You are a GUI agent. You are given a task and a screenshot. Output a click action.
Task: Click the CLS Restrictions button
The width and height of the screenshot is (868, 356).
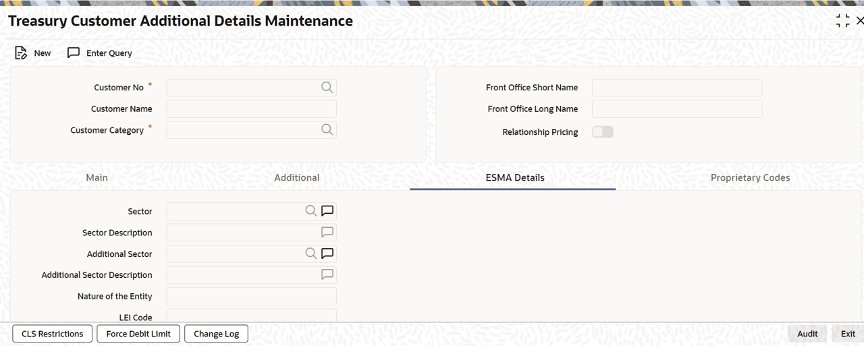point(53,334)
